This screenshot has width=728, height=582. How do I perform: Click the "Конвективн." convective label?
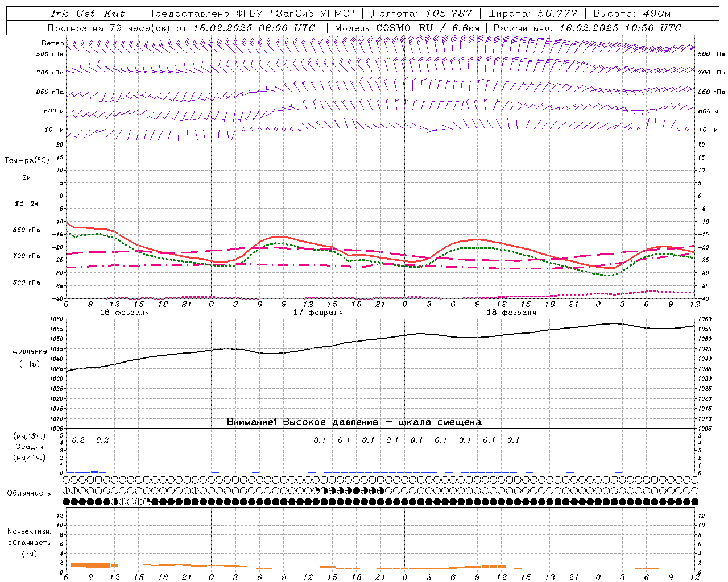coord(29,531)
